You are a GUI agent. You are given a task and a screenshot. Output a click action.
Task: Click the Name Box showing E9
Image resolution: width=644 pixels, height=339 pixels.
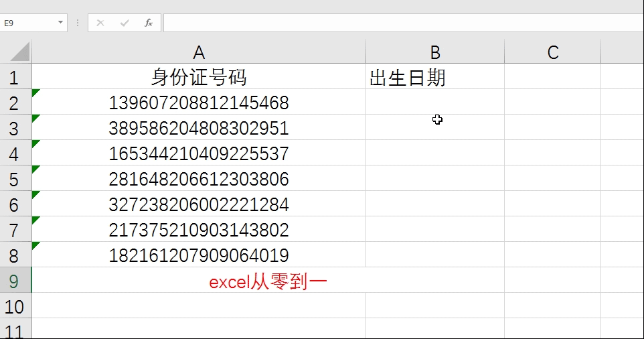(x=29, y=23)
